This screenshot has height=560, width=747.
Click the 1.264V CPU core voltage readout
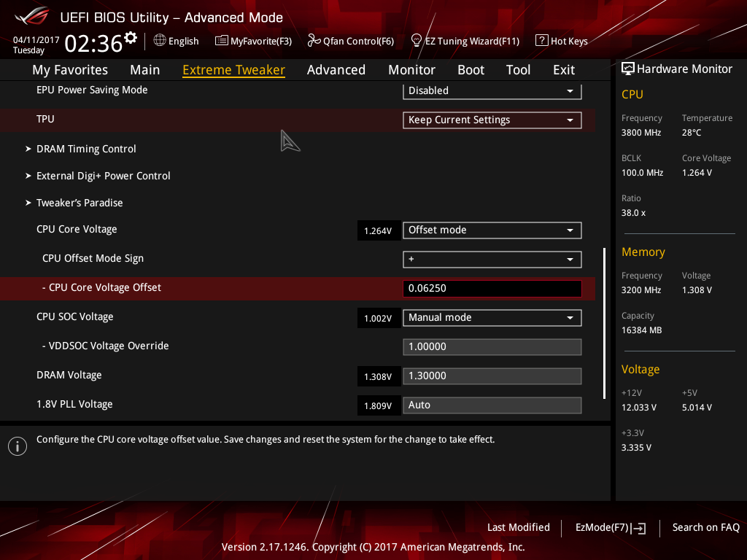[x=379, y=230]
